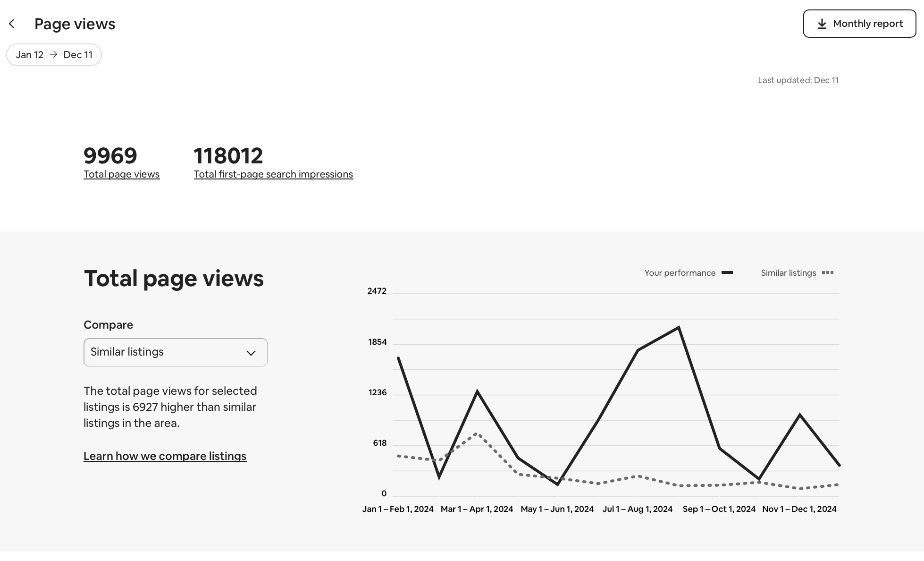Screen dimensions: 924x561
Task: Click the Your performance legend label
Action: point(680,273)
